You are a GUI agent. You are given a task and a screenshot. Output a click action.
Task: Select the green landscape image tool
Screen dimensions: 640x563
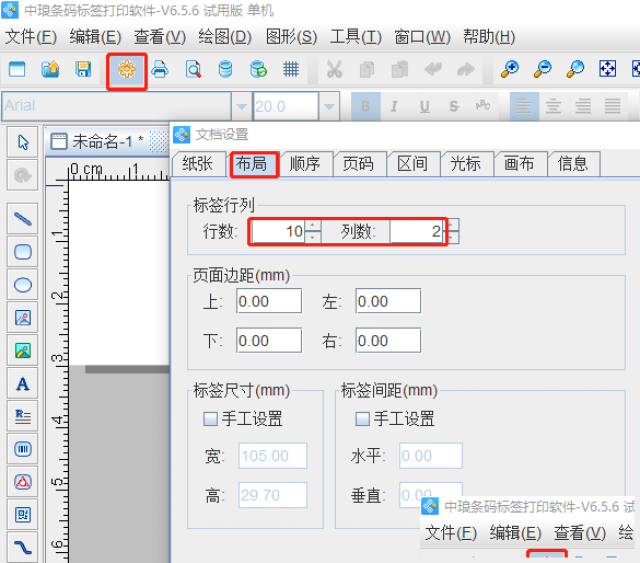pos(23,351)
